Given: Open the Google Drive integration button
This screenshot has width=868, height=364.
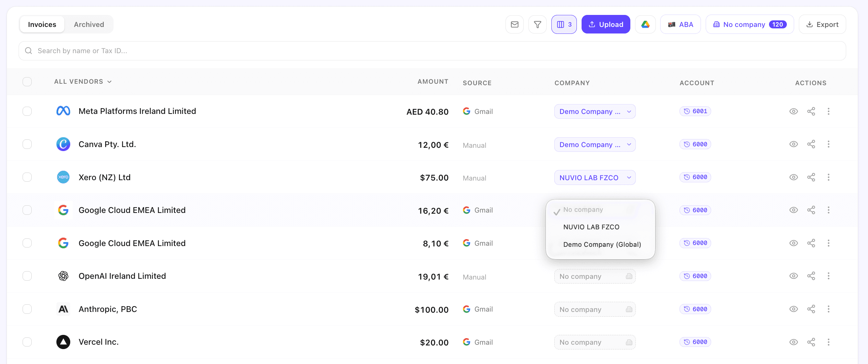Looking at the screenshot, I should pos(645,24).
